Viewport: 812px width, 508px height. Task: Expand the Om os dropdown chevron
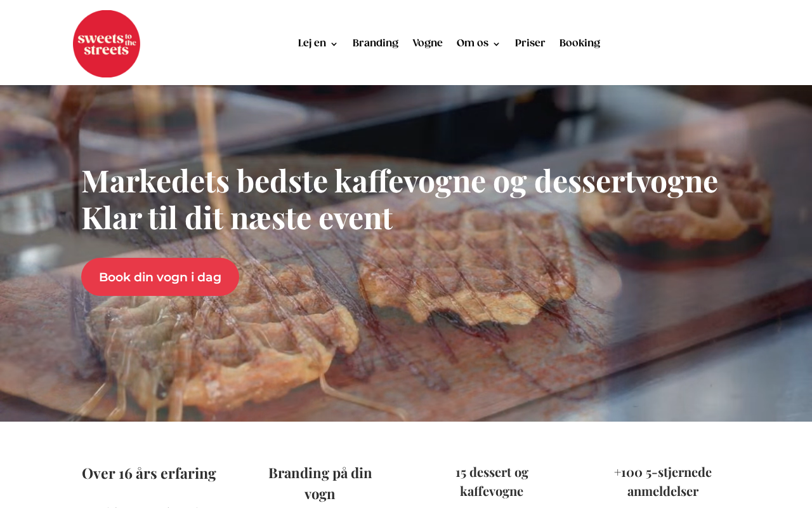click(x=496, y=44)
